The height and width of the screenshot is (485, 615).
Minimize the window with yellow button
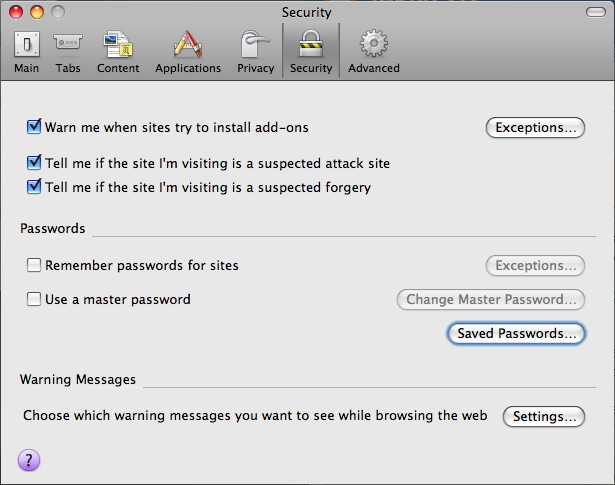[37, 12]
